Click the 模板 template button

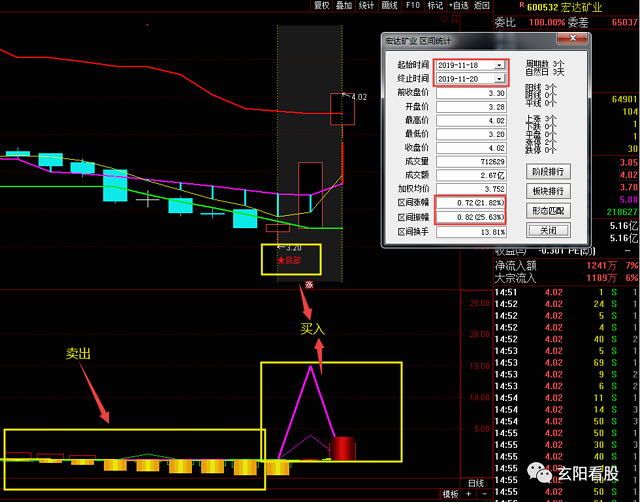point(451,495)
